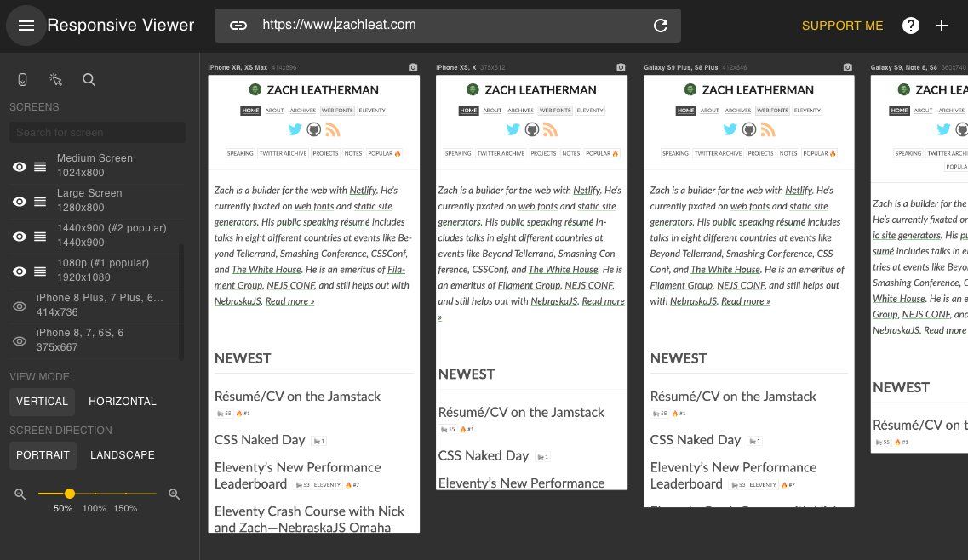Click Twitter icon in iPhone XS preview

click(513, 129)
